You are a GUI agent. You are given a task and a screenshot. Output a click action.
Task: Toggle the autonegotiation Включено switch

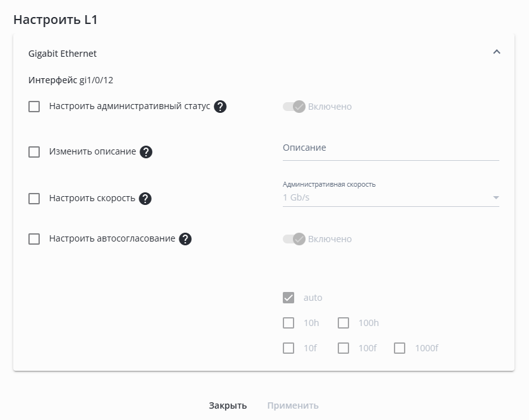pos(294,239)
